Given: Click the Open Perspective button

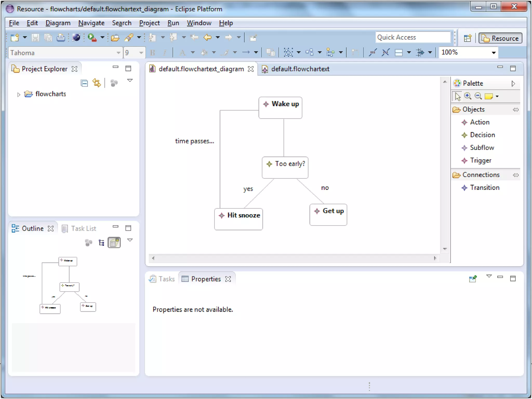Looking at the screenshot, I should [x=468, y=38].
